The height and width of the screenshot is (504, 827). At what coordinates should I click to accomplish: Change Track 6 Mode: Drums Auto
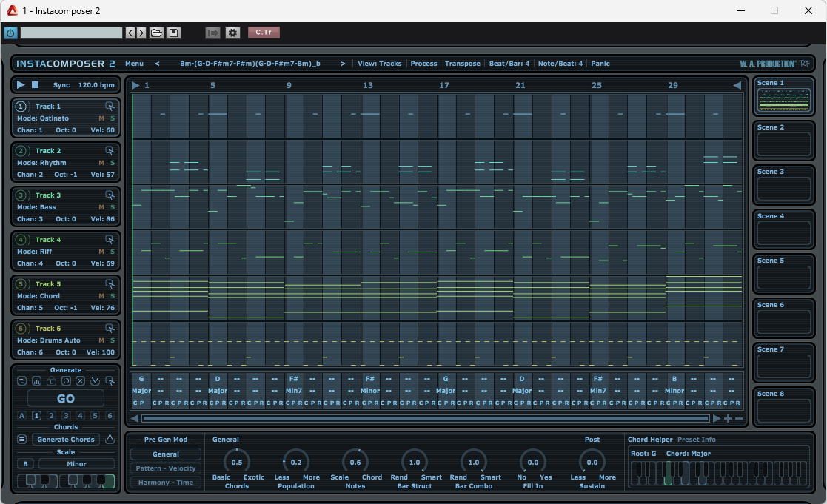coord(49,340)
